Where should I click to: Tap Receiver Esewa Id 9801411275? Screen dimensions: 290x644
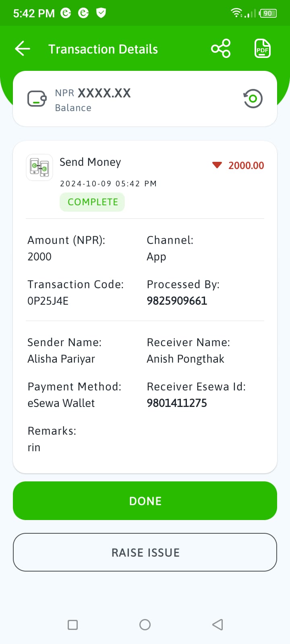(177, 403)
